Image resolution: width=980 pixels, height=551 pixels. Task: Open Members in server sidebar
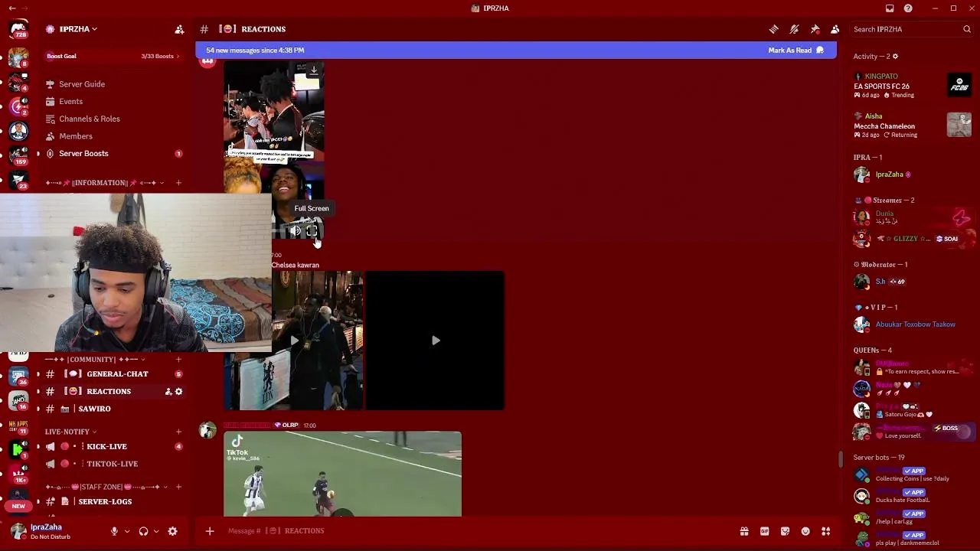click(113, 136)
